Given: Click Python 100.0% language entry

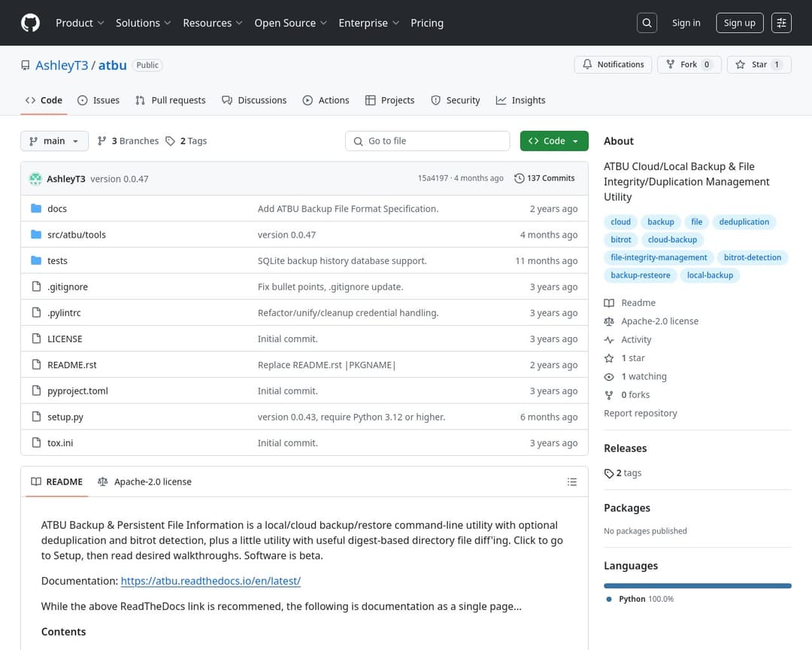Looking at the screenshot, I should [640, 599].
